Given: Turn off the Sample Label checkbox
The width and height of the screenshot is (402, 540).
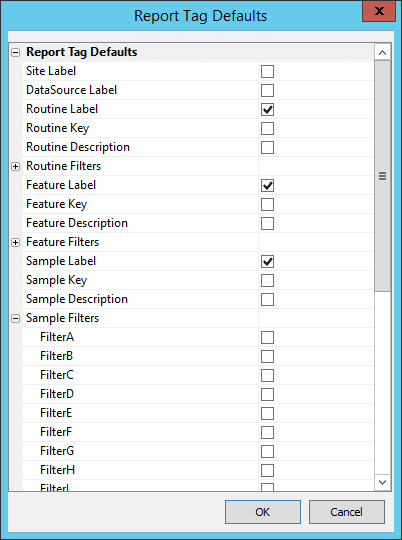Looking at the screenshot, I should tap(267, 262).
